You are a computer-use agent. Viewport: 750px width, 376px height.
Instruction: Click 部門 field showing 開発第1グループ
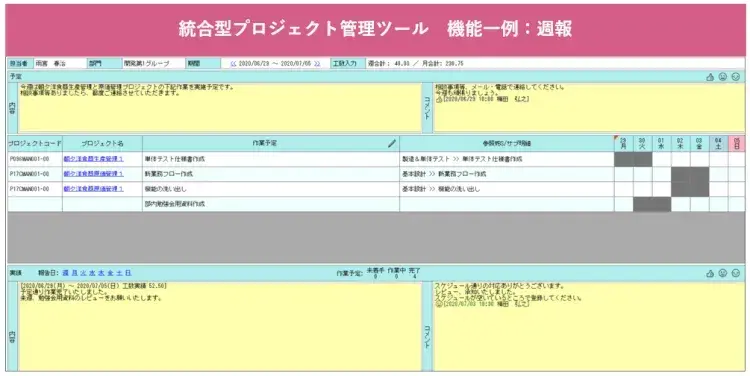click(x=153, y=64)
